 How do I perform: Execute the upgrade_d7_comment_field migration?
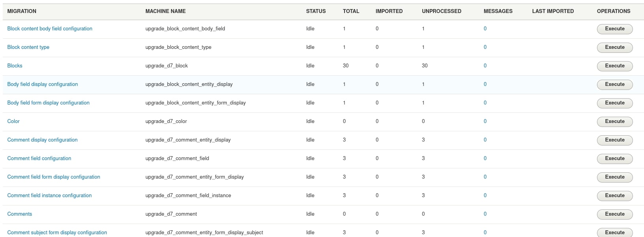coord(615,159)
